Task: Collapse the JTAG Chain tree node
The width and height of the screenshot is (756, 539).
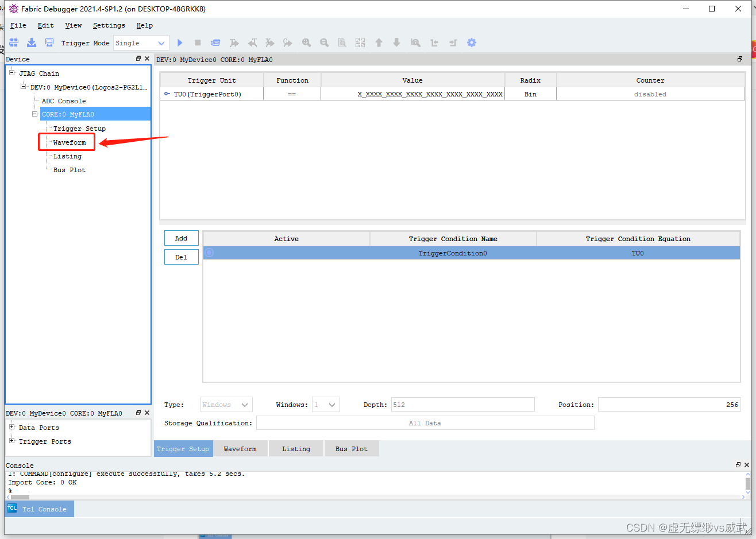Action: coord(11,73)
